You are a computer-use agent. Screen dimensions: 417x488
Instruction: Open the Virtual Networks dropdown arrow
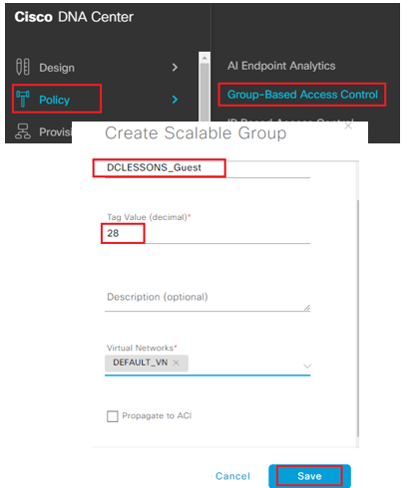pos(307,366)
